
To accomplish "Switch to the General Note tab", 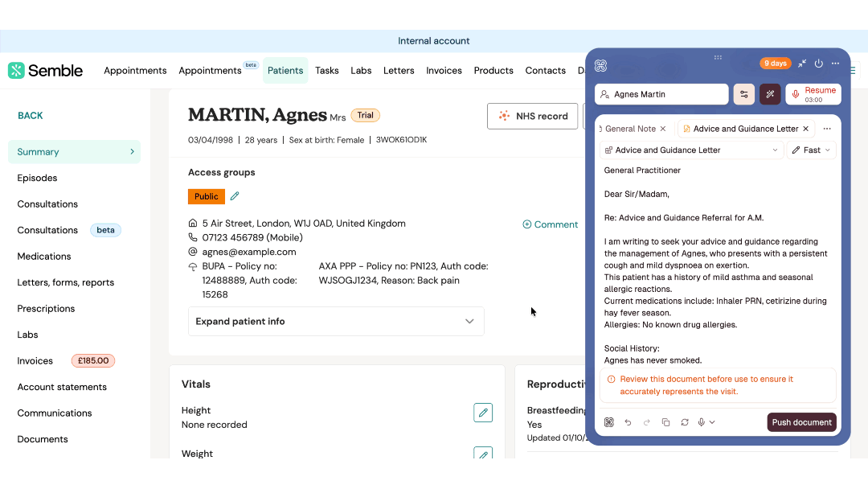I will 630,129.
